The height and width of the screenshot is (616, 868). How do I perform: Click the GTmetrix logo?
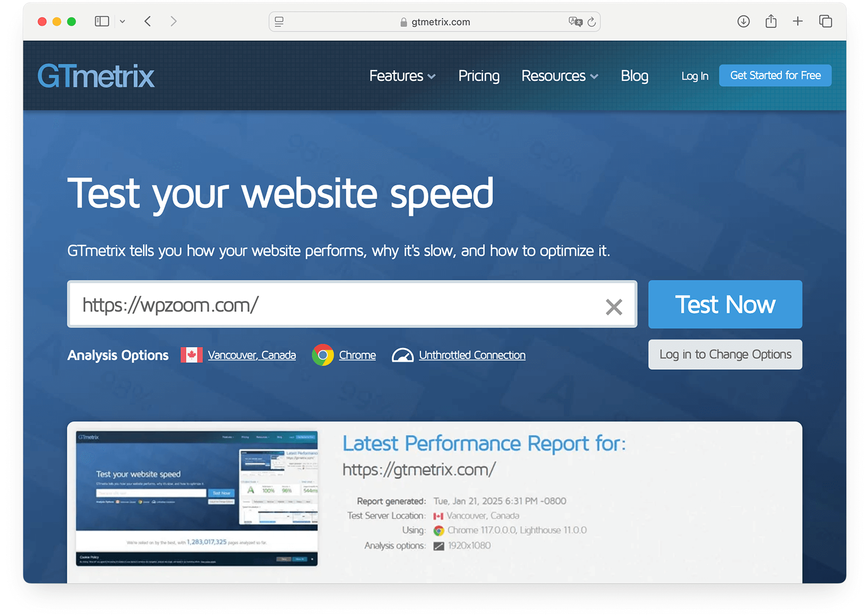point(96,76)
